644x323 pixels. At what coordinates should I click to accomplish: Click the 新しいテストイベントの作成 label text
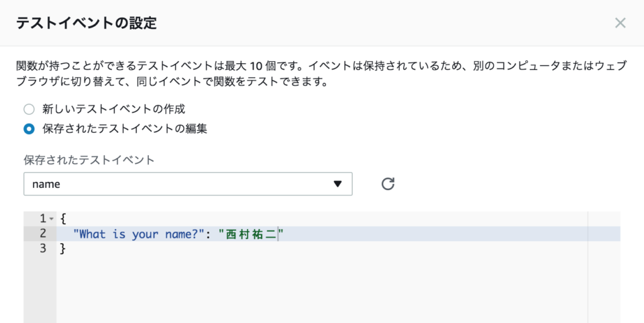click(x=113, y=109)
